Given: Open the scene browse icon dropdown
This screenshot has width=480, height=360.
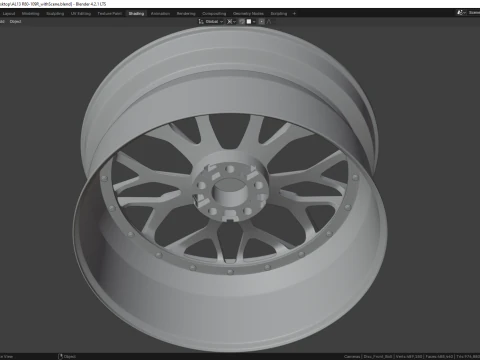Looking at the screenshot, I should [x=461, y=13].
